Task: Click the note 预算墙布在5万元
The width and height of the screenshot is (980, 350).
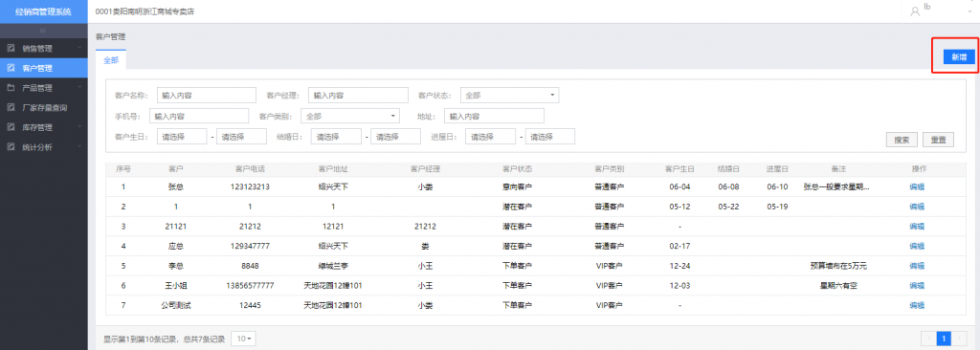Action: click(838, 266)
